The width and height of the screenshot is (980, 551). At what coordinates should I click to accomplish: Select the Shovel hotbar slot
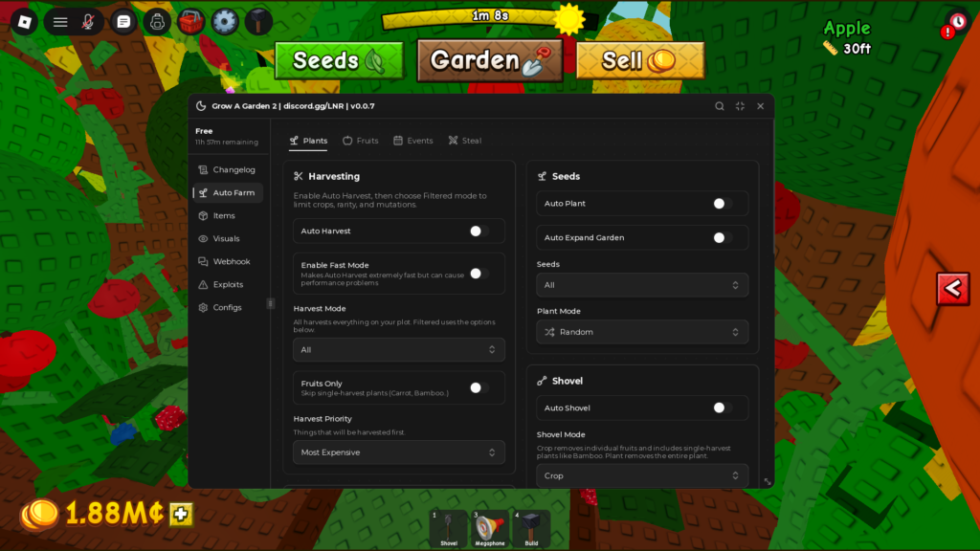pos(449,528)
